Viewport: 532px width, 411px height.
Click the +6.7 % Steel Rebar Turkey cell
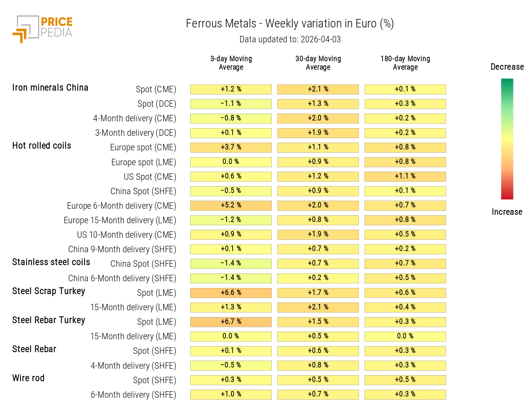point(231,322)
